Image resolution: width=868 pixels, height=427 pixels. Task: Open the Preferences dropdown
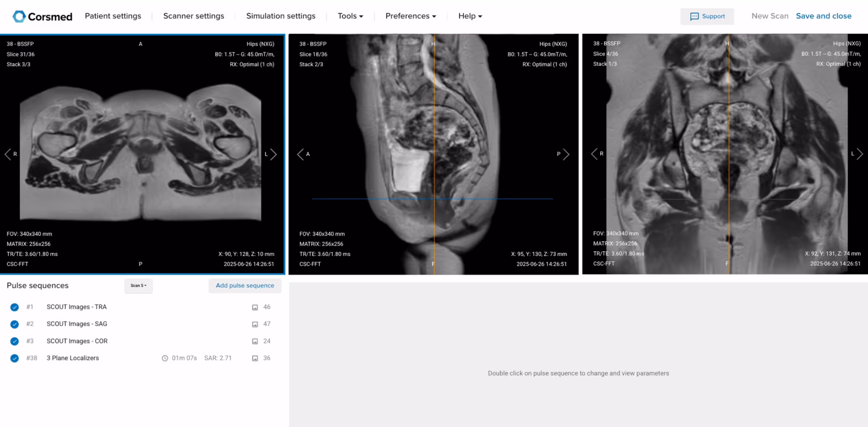(410, 16)
